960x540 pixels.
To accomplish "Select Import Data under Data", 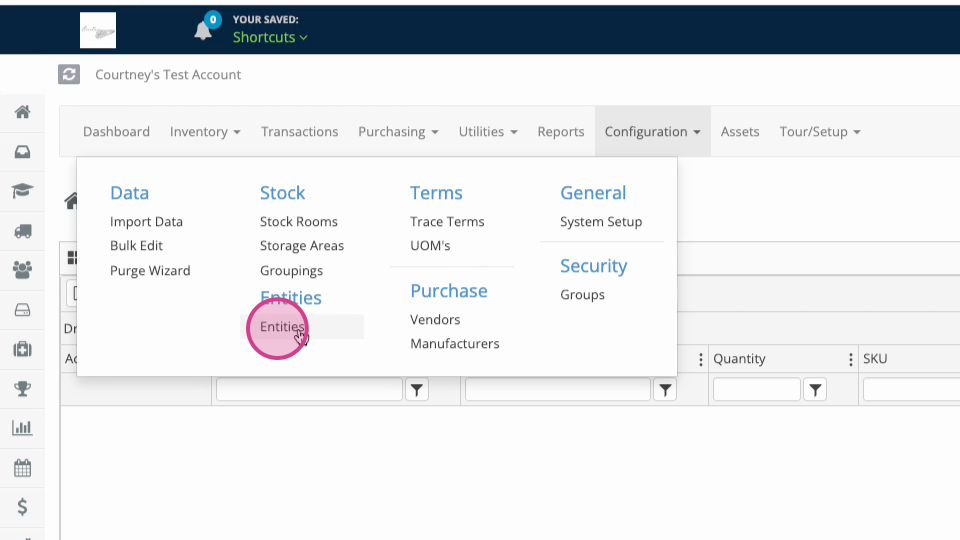I will 146,222.
